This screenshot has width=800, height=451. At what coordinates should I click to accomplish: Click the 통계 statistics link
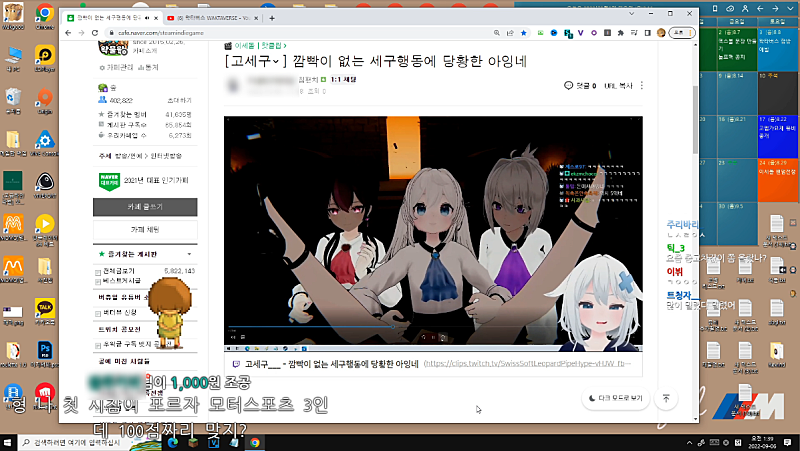tap(148, 67)
